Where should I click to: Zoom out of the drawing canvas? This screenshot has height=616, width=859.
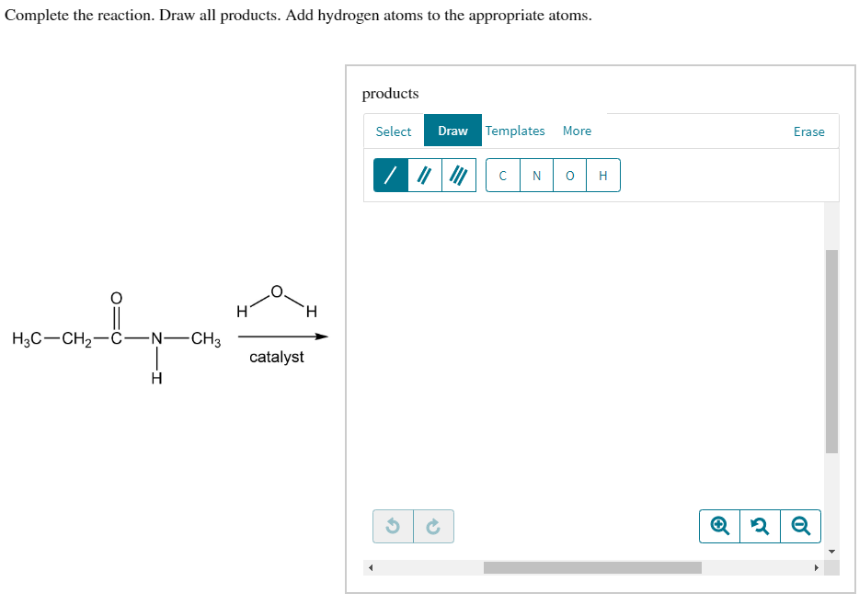[800, 526]
